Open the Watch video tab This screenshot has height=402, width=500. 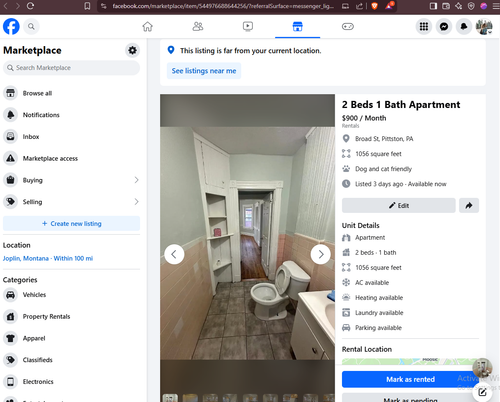point(248,26)
